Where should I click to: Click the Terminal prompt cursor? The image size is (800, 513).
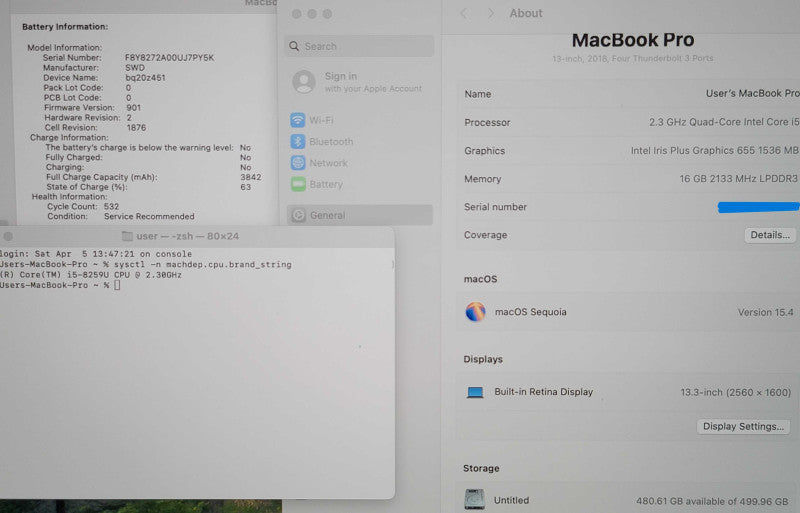pos(117,285)
